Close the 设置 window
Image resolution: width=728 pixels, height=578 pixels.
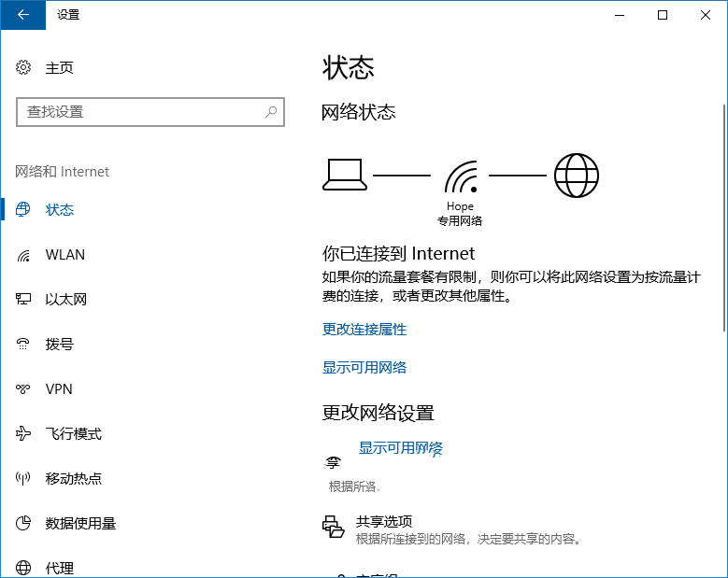coord(706,15)
